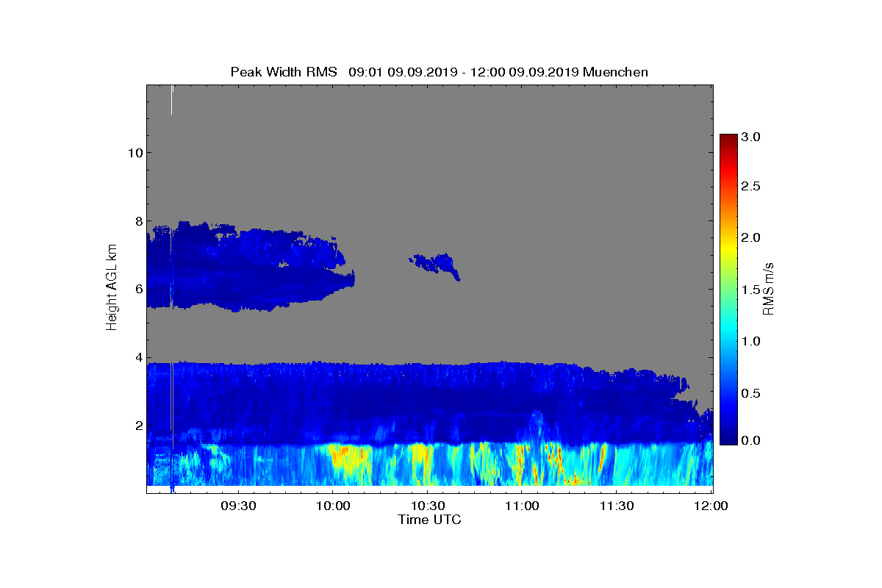Click the dark red top of the colorbar
The width and height of the screenshot is (882, 588).
(x=728, y=140)
